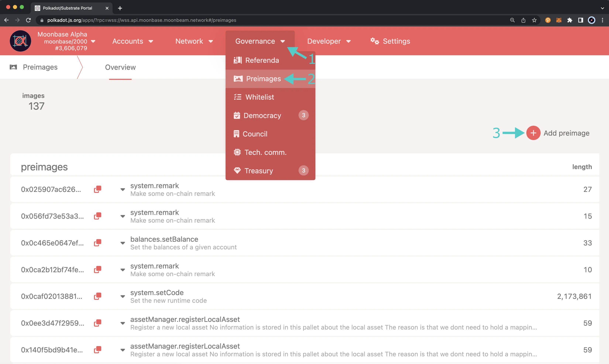609x364 pixels.
Task: Go back with the browser back arrow
Action: (7, 20)
